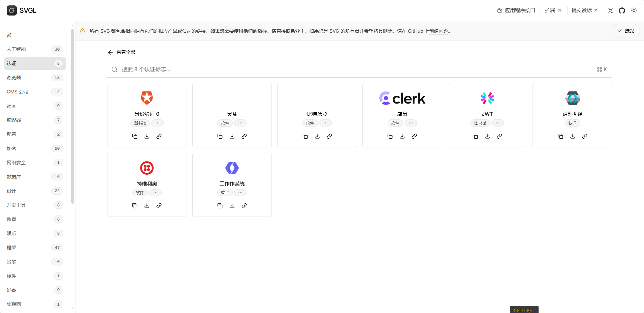Image resolution: width=644 pixels, height=313 pixels.
Task: Download the JWT logo SVG
Action: pyautogui.click(x=487, y=136)
